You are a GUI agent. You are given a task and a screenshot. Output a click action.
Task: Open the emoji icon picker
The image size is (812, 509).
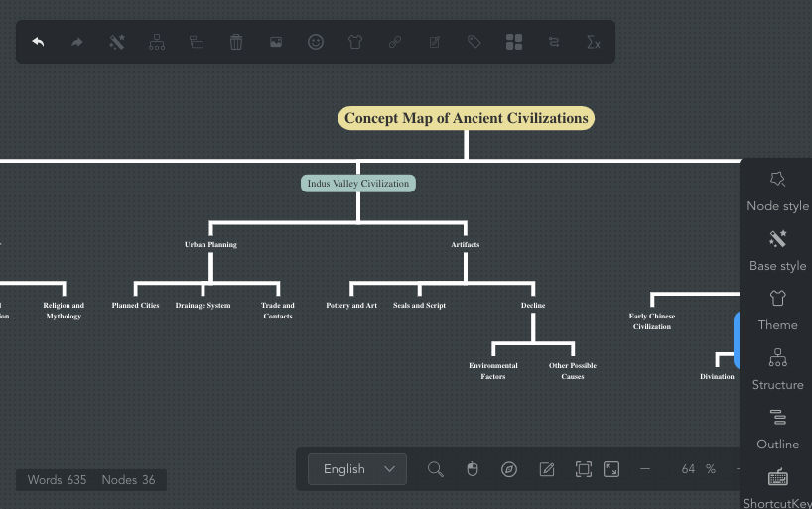click(x=316, y=42)
